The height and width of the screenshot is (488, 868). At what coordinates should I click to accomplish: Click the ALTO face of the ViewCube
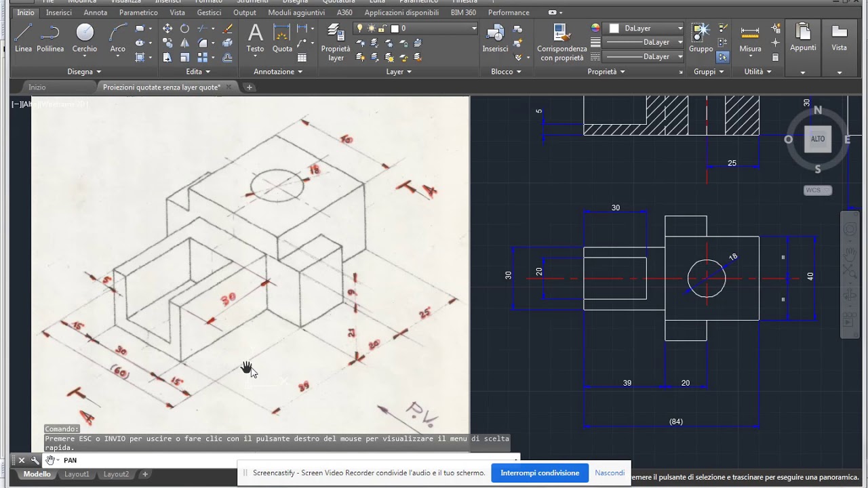point(818,139)
